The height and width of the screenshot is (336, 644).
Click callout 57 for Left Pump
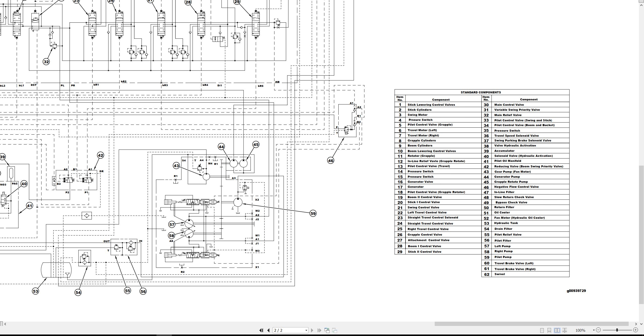click(172, 224)
